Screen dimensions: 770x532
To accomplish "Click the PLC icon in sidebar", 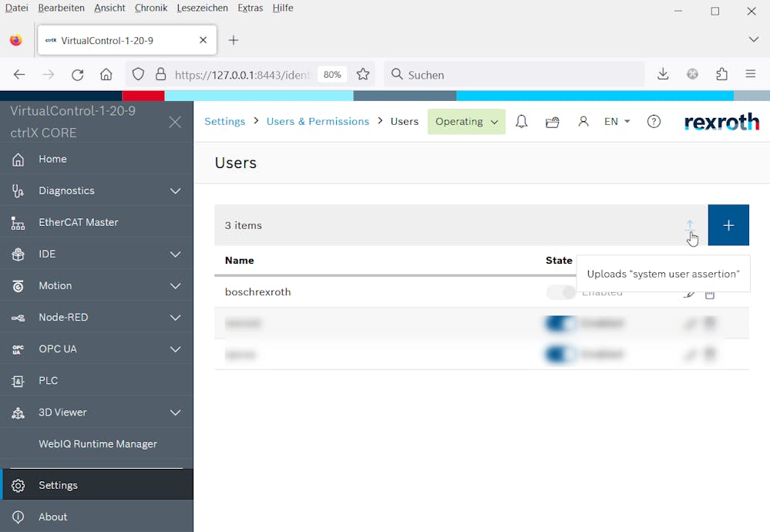I will coord(18,381).
